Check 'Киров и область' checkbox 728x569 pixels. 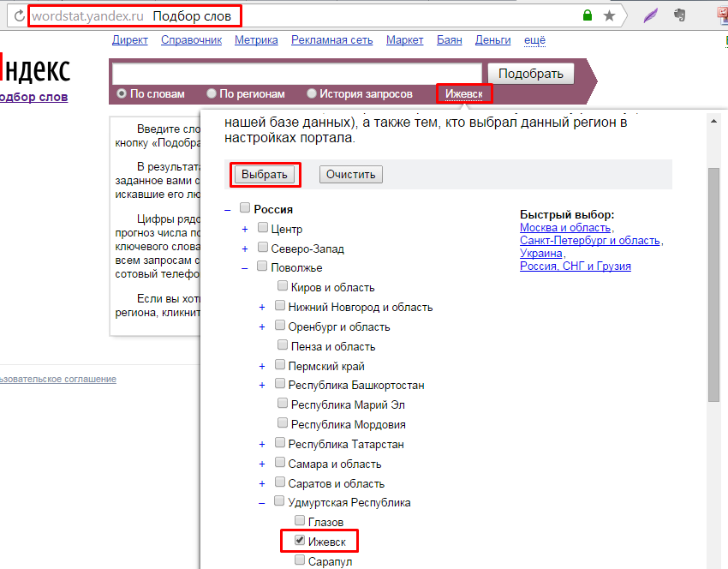283,285
